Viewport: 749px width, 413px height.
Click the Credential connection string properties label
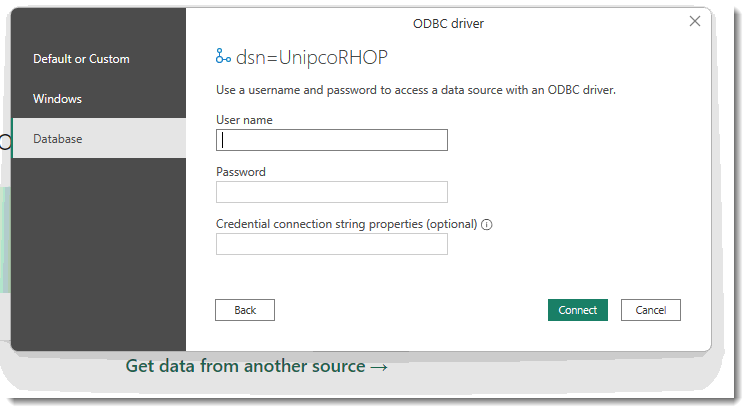(346, 224)
